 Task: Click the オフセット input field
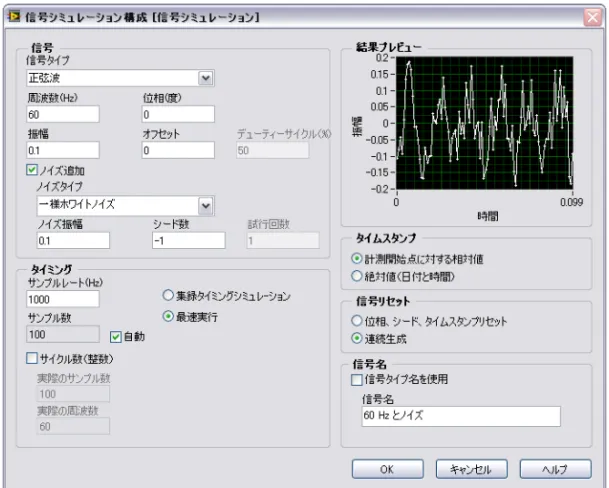[x=178, y=150]
